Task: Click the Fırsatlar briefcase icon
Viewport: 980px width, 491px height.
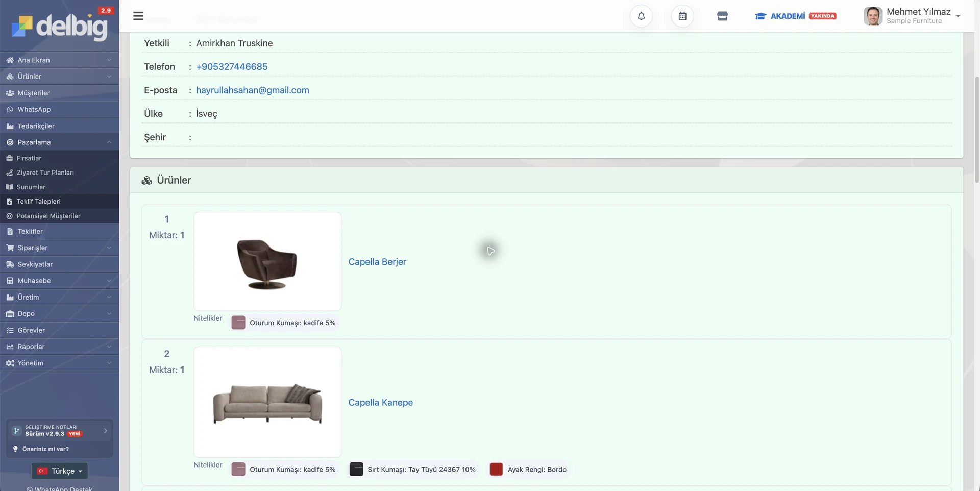Action: coord(9,158)
